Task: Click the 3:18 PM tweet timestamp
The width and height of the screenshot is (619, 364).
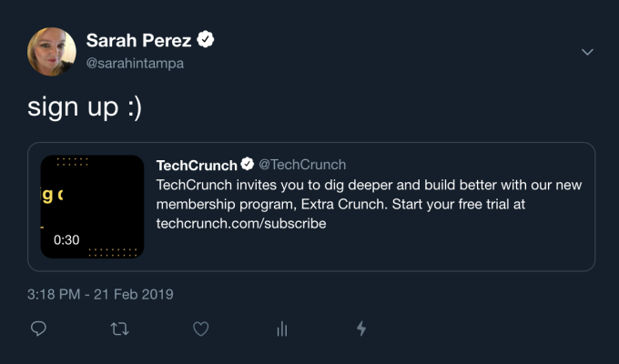Action: tap(100, 294)
